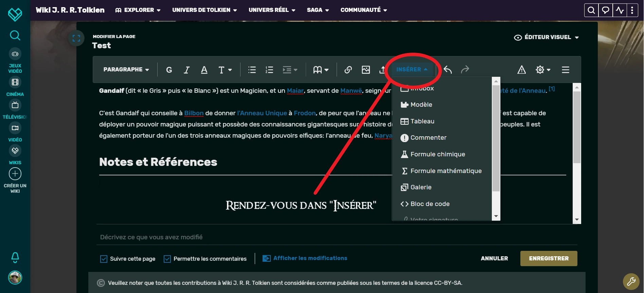
Task: Expand the Communauté menu
Action: tap(364, 10)
